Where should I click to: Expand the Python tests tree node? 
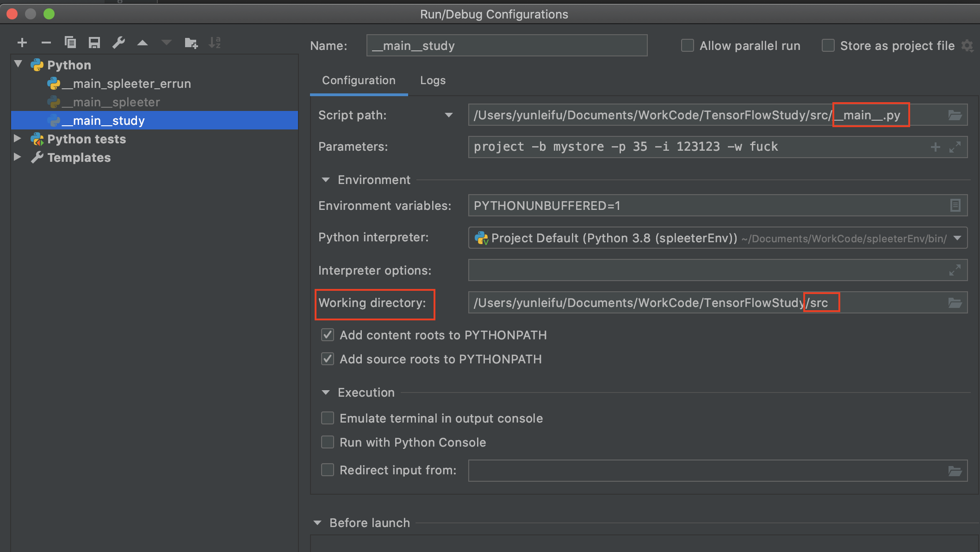click(18, 139)
